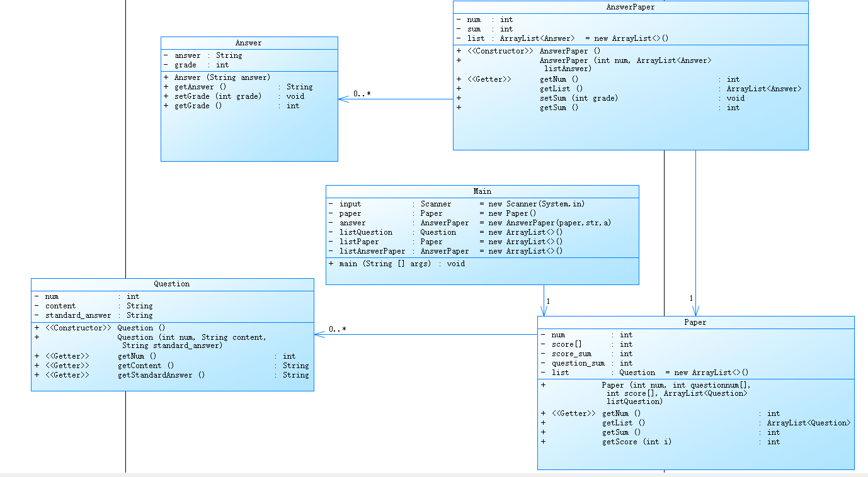Click AnswerPaper (int num, ArrayList<Answer> constructor

(584, 64)
